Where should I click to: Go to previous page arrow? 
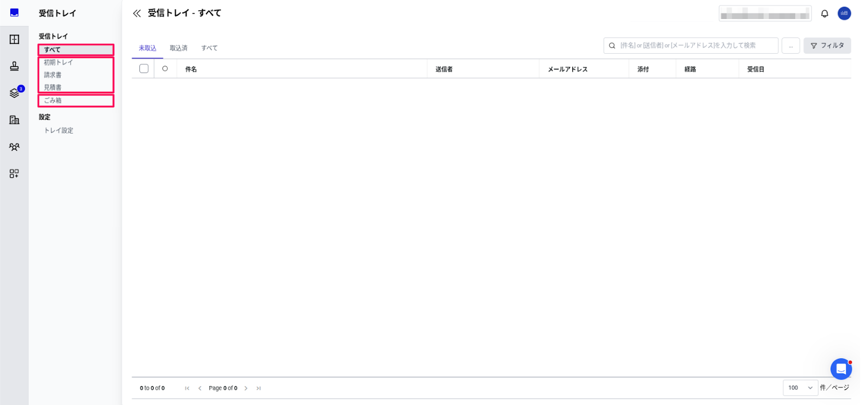click(200, 388)
